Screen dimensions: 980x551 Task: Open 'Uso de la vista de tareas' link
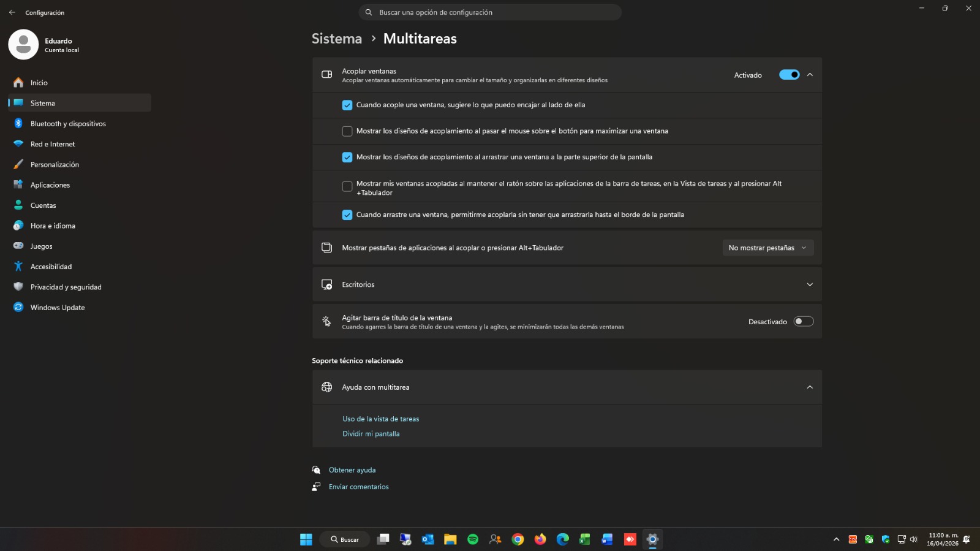pyautogui.click(x=381, y=419)
